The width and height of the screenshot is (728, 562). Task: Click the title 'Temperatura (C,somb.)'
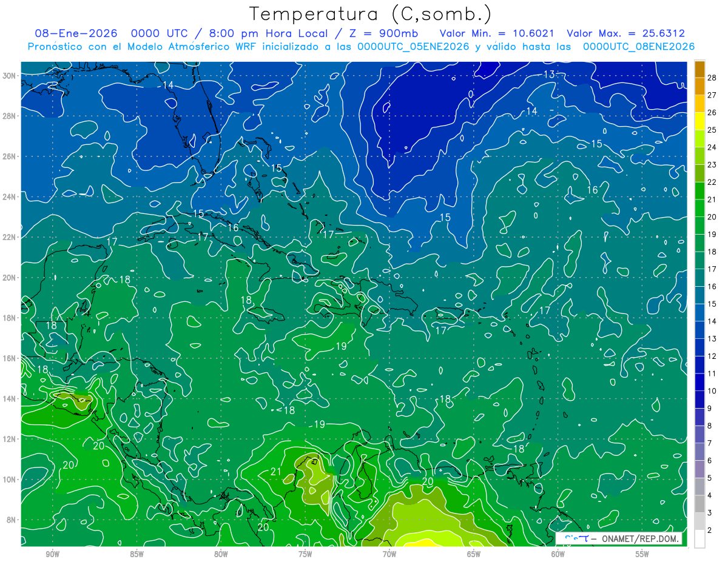(370, 13)
